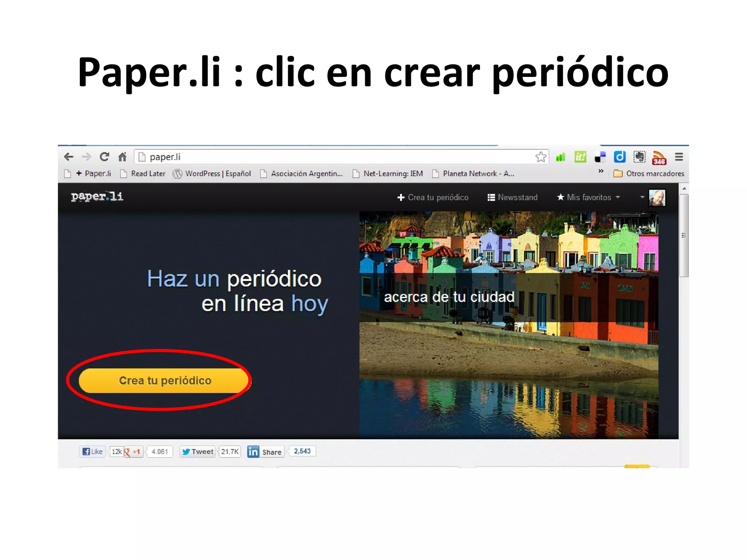
Task: Open account dropdown arrow beside avatar
Action: tap(642, 197)
